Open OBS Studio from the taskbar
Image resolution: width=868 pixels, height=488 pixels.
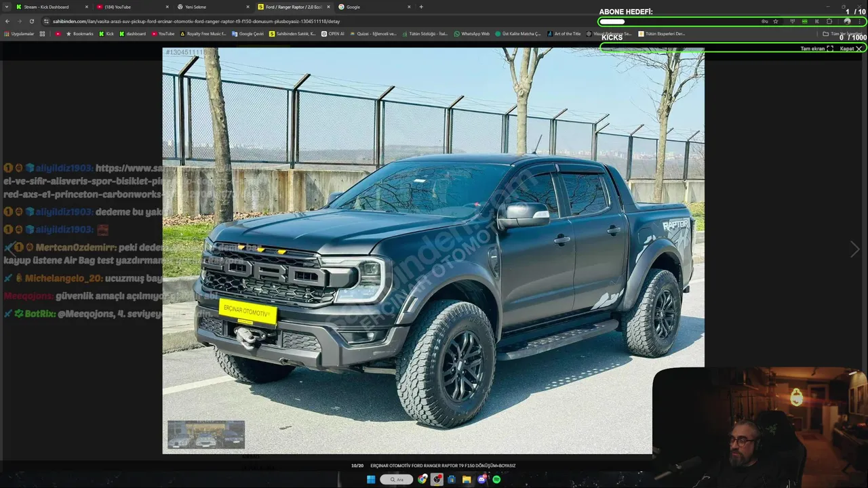pos(437,479)
